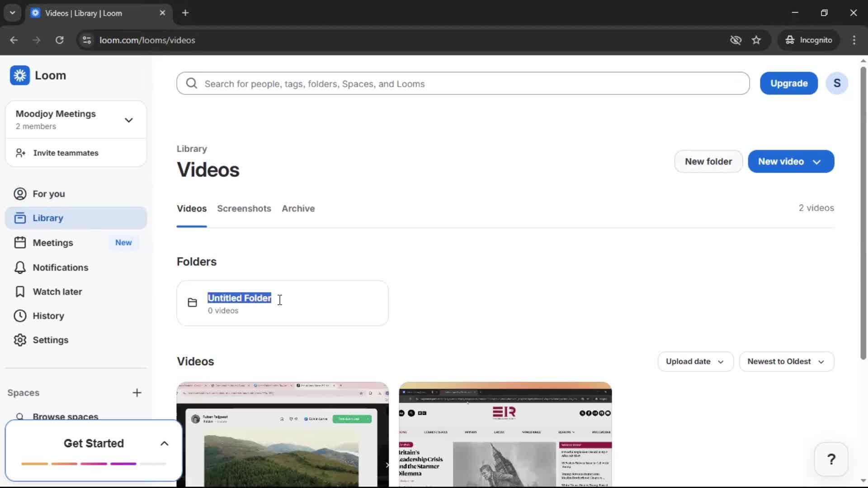Switch to the Archive tab

(x=298, y=208)
